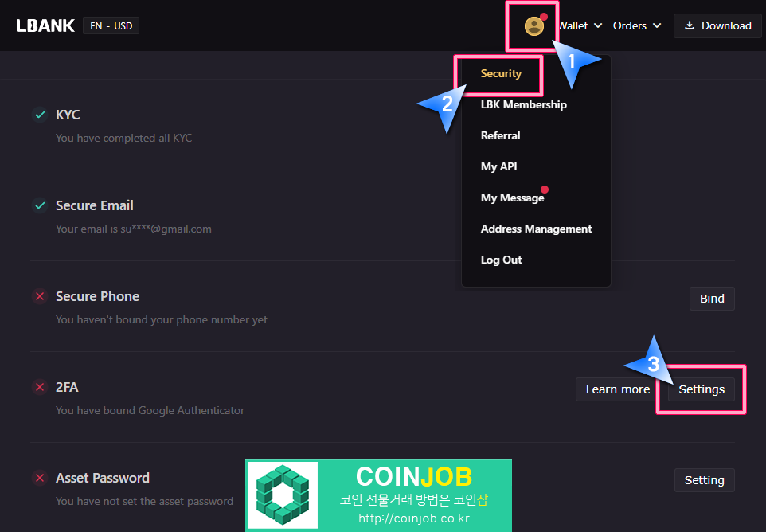766x532 pixels.
Task: Open the user profile avatar menu
Action: click(x=534, y=26)
